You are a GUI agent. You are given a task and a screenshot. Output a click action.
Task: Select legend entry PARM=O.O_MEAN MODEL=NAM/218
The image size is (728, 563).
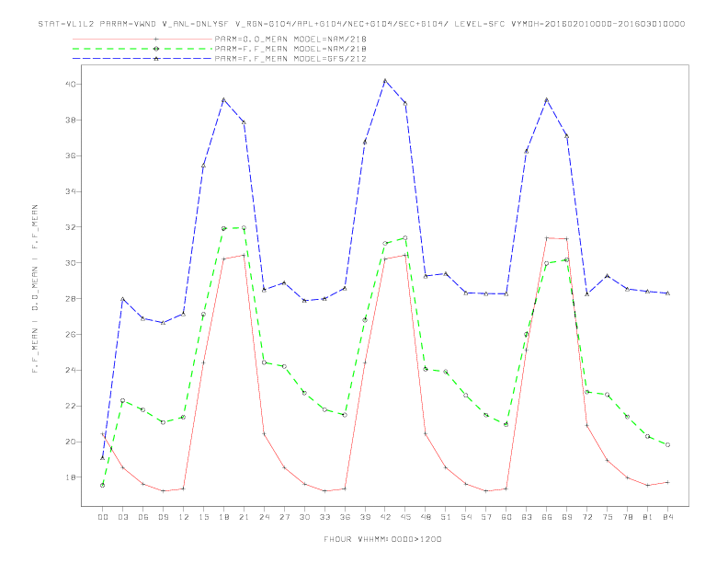point(290,39)
